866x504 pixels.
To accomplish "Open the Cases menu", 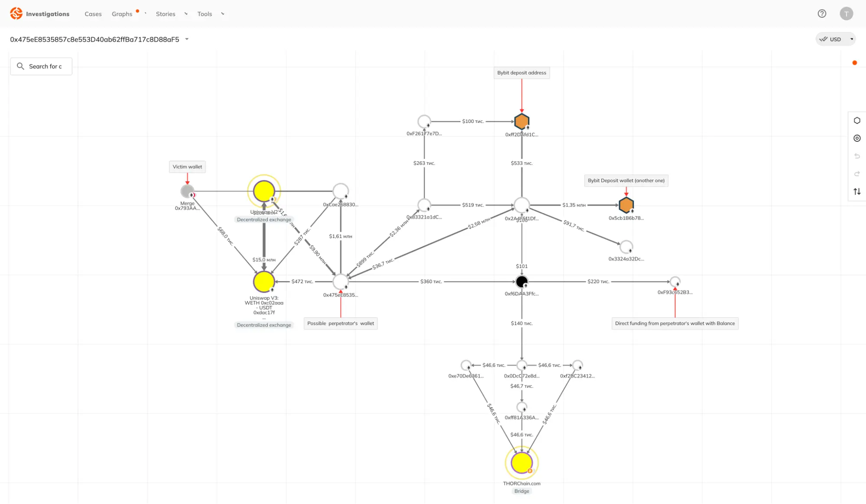I will [93, 14].
